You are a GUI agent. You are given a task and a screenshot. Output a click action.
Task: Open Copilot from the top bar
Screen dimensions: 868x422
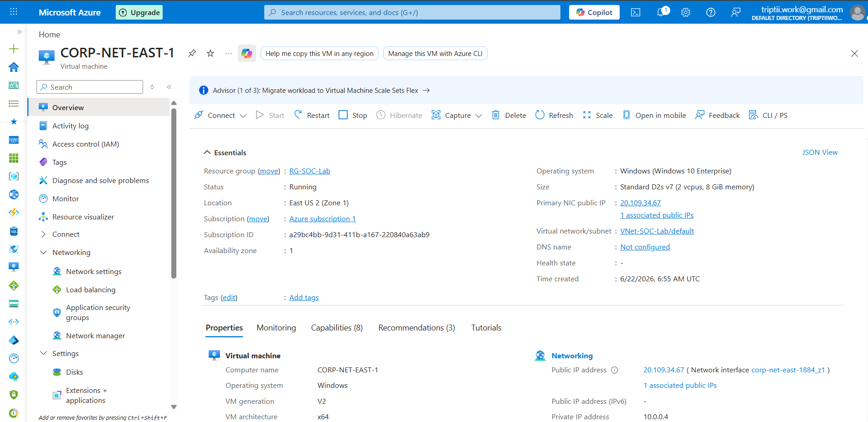[x=594, y=12]
